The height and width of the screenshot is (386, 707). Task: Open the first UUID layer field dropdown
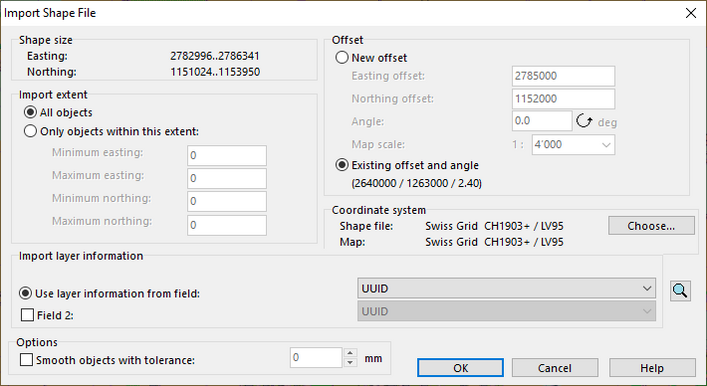[x=507, y=288]
